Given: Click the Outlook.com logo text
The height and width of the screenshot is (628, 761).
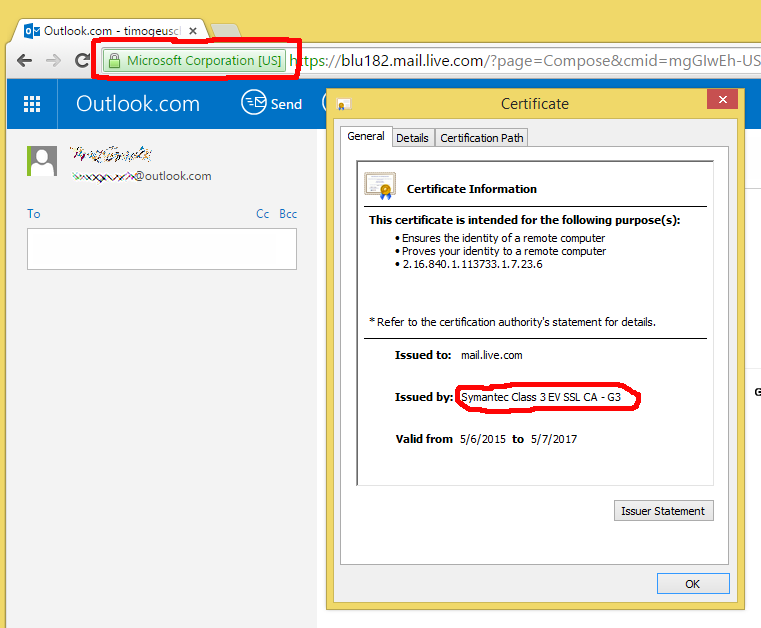Looking at the screenshot, I should [138, 104].
